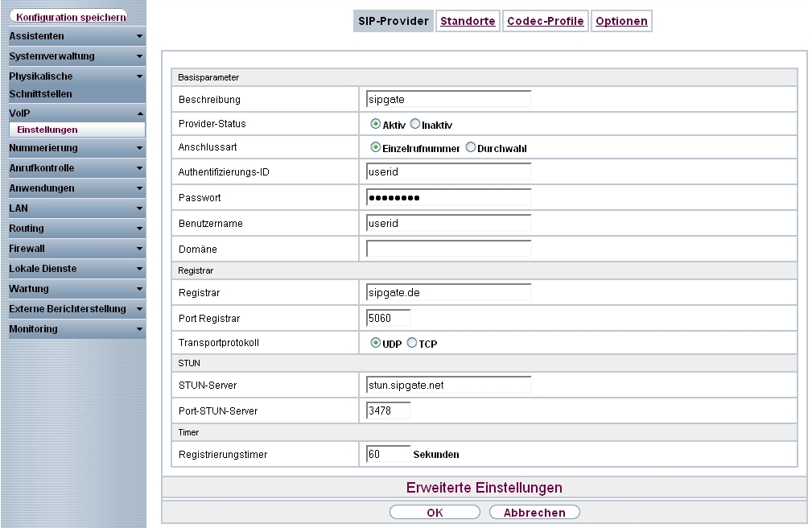Screen dimensions: 812x528
Task: Collapse the VoIP menu
Action: (x=77, y=113)
